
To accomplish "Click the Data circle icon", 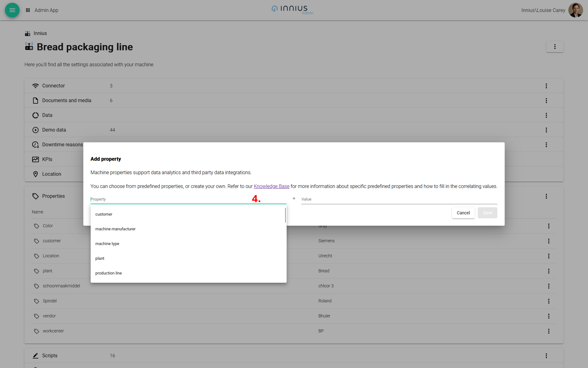I will (x=35, y=115).
